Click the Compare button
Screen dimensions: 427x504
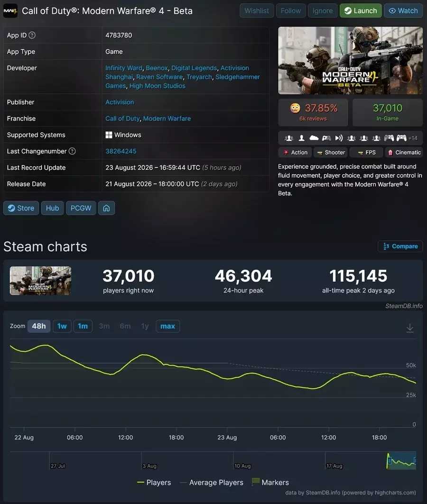click(x=400, y=246)
